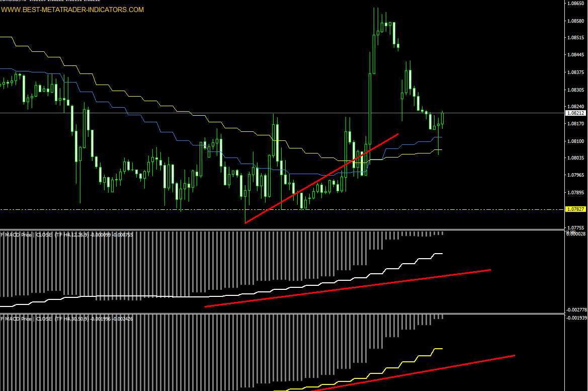Click the 1.08445 price scale value
Screen dimensions: 588x391
575,55
